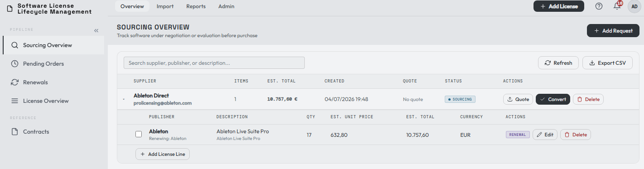Click the PUBLISHER column header
This screenshot has width=644, height=169.
[x=162, y=117]
